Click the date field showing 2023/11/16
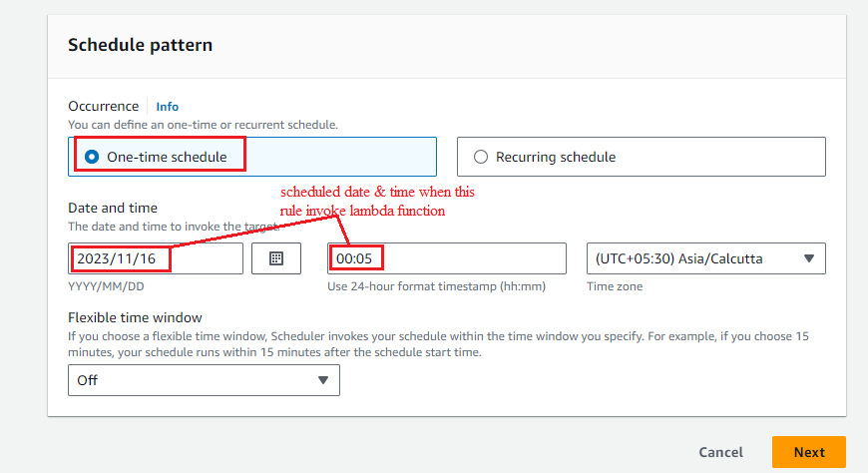 pyautogui.click(x=156, y=258)
